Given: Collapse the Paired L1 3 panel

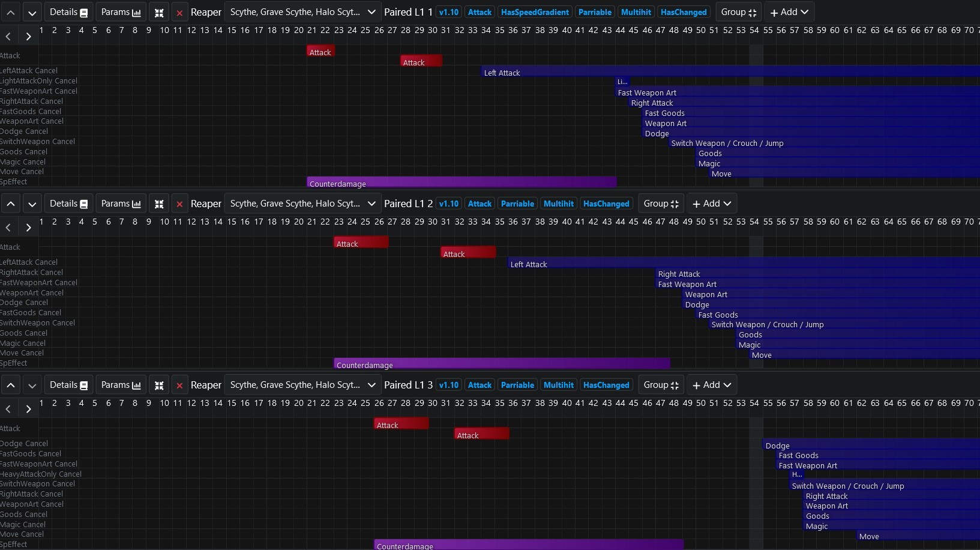Looking at the screenshot, I should [159, 385].
